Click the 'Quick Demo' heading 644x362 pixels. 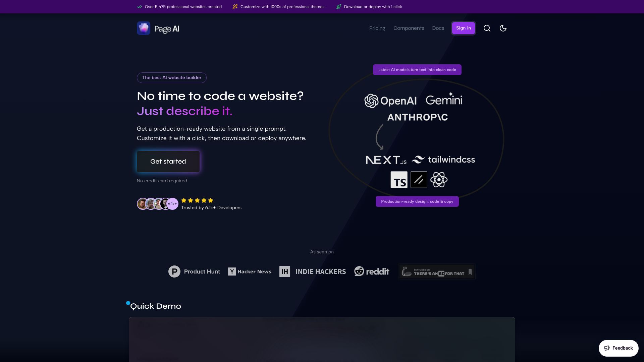156,306
